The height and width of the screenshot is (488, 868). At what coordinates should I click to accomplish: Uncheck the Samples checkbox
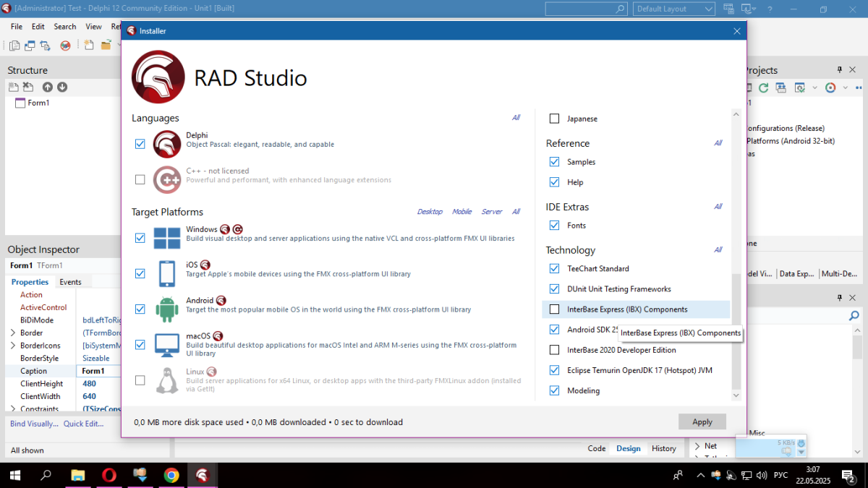[x=555, y=162]
